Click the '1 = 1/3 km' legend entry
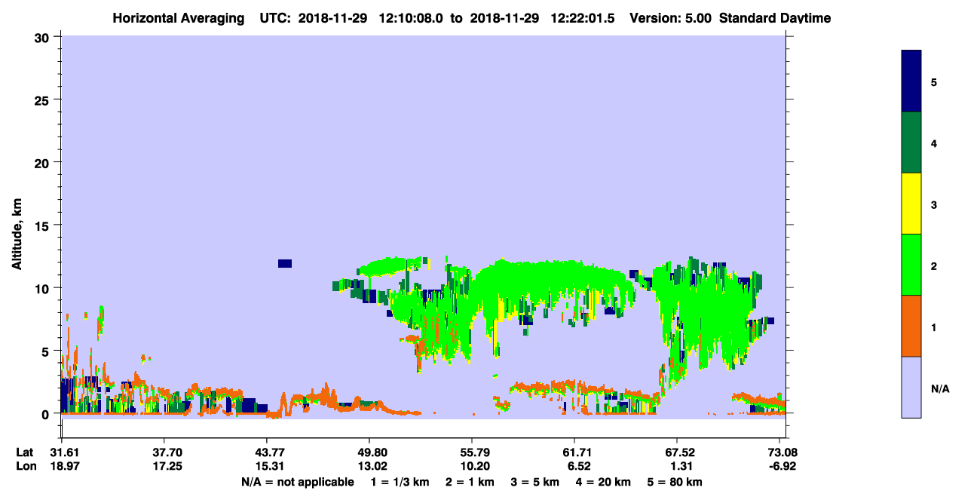The image size is (980, 503). tap(400, 482)
